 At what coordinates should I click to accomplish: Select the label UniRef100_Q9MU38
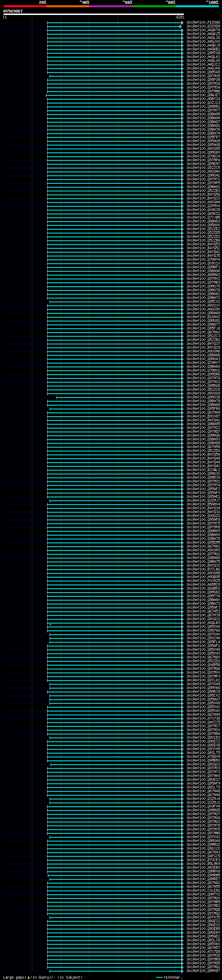click(x=203, y=398)
